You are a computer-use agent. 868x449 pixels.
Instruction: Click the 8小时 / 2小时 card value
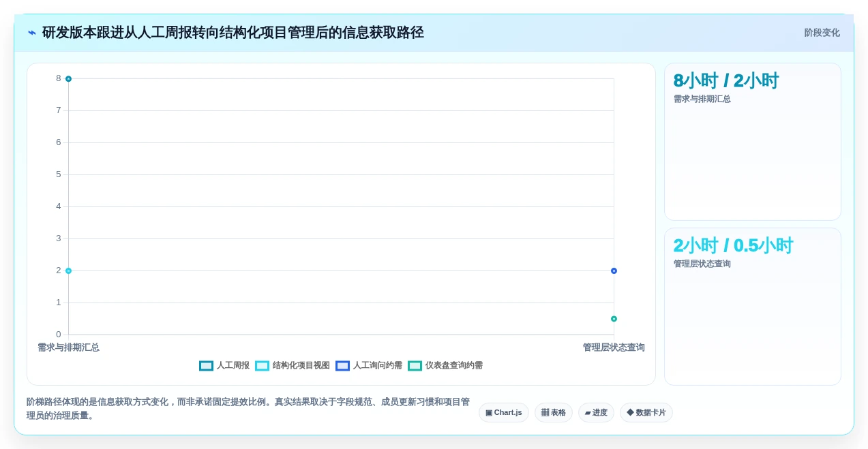pyautogui.click(x=726, y=81)
